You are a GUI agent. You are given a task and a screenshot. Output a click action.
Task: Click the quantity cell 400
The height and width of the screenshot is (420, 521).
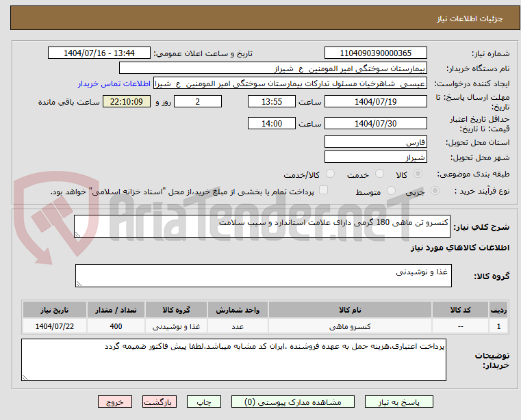pos(116,326)
